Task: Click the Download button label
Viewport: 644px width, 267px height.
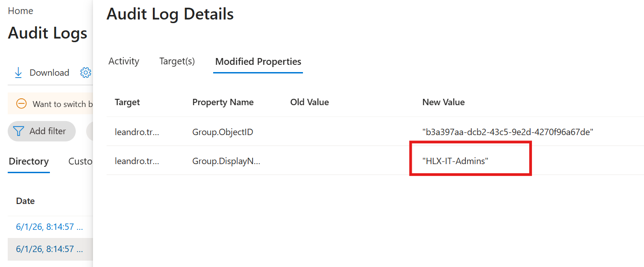Action: pos(49,73)
